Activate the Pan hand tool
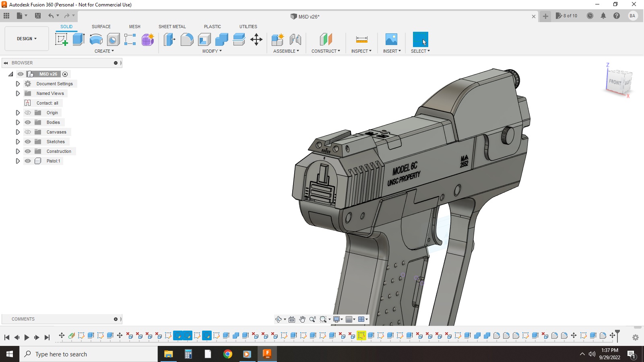Screen dimensions: 644x362 pyautogui.click(x=302, y=319)
